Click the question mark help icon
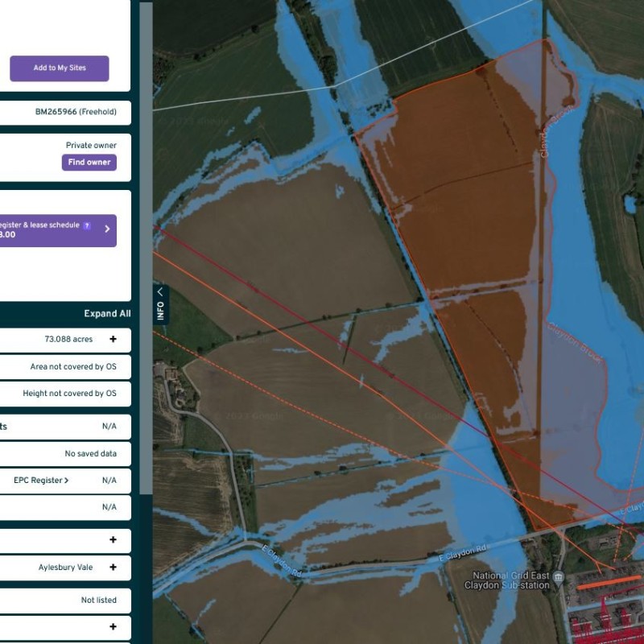This screenshot has height=644, width=644. click(87, 226)
